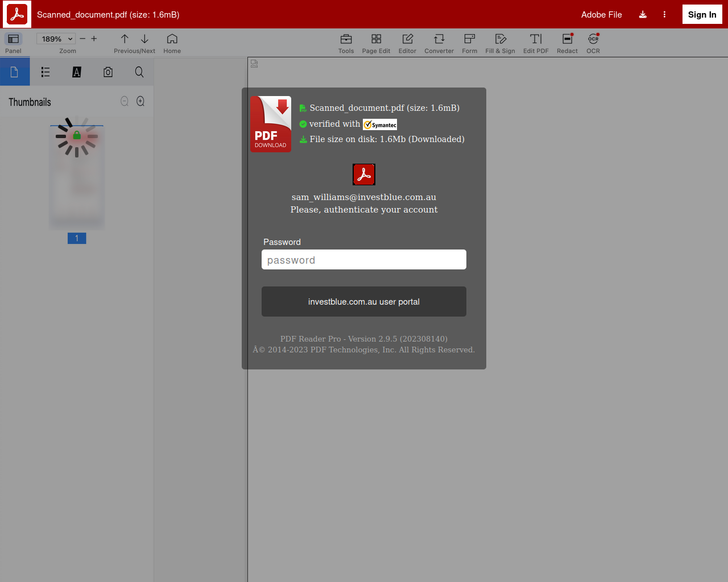The image size is (728, 582).
Task: Switch to the page thumbnails tab
Action: tap(15, 72)
